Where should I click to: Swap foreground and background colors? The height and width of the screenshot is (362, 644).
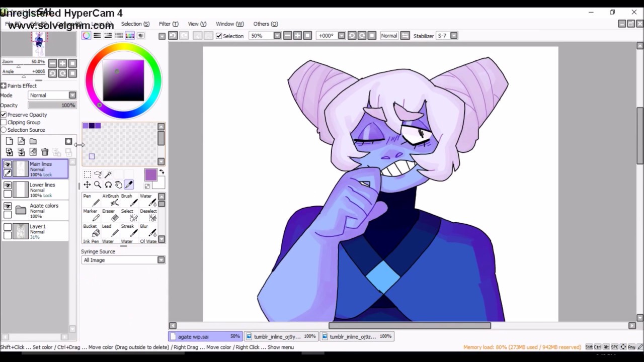tap(162, 172)
